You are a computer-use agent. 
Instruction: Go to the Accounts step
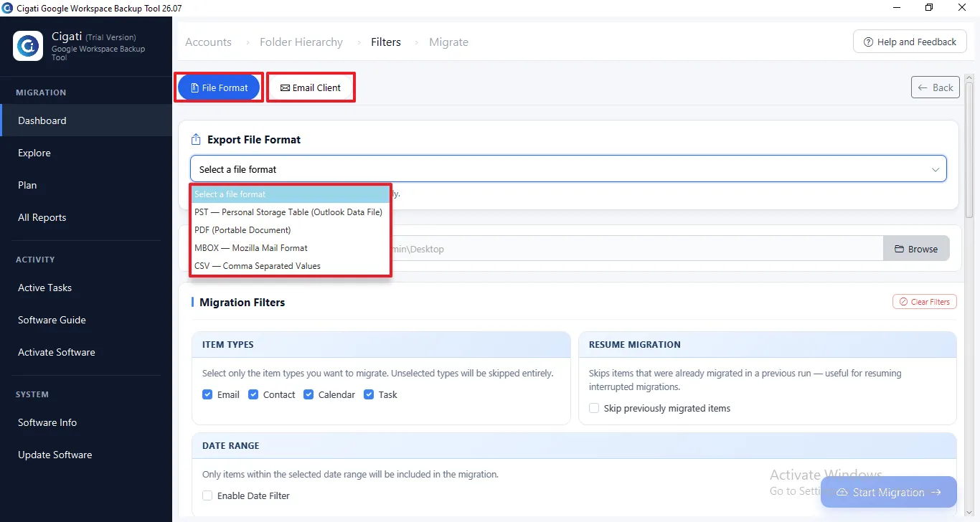(208, 42)
